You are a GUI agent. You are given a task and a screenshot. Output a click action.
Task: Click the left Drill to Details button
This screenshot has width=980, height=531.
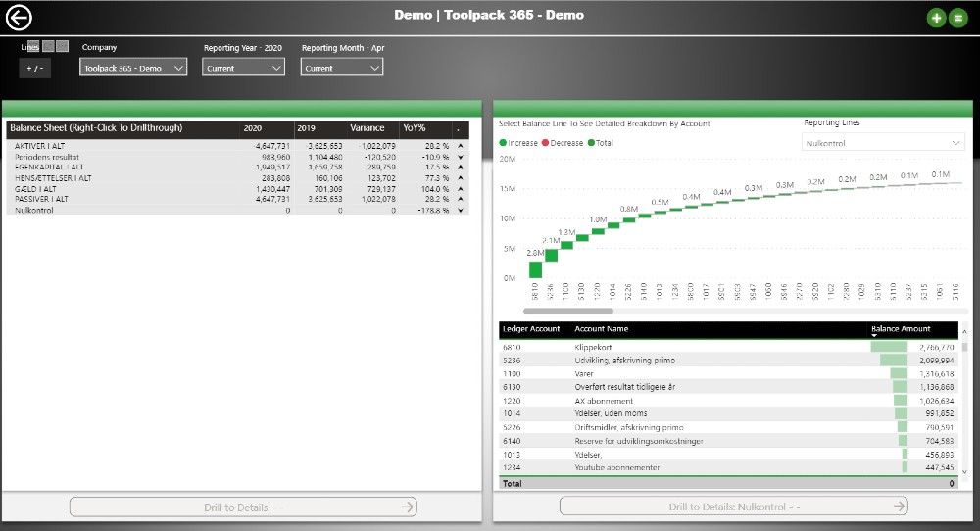tap(242, 507)
